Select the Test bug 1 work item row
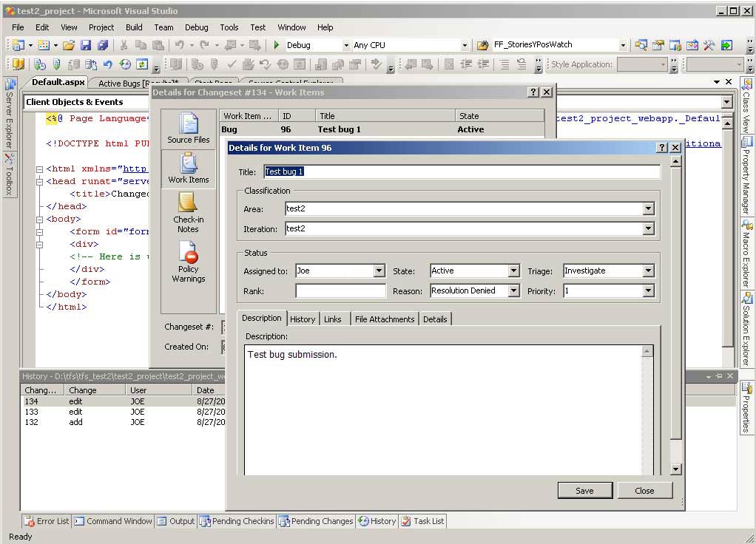 pos(382,129)
